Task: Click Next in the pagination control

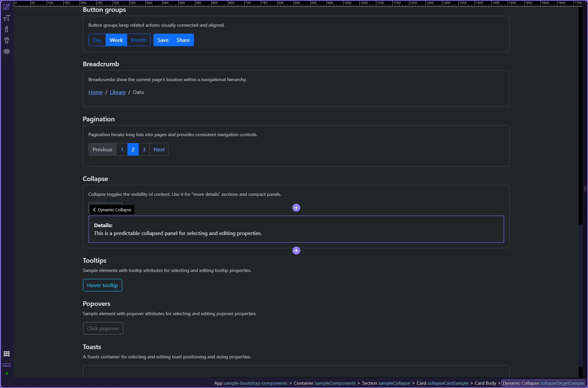Action: [159, 149]
